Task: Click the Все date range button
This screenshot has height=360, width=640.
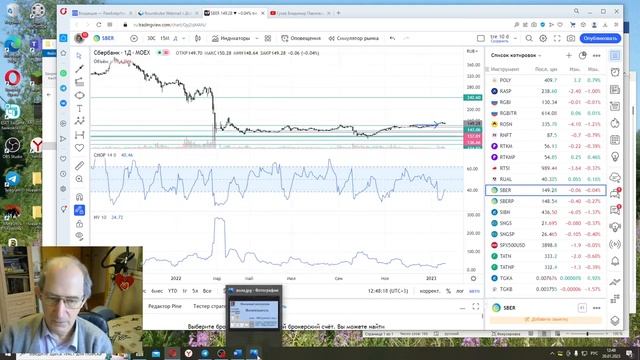Action: point(207,291)
